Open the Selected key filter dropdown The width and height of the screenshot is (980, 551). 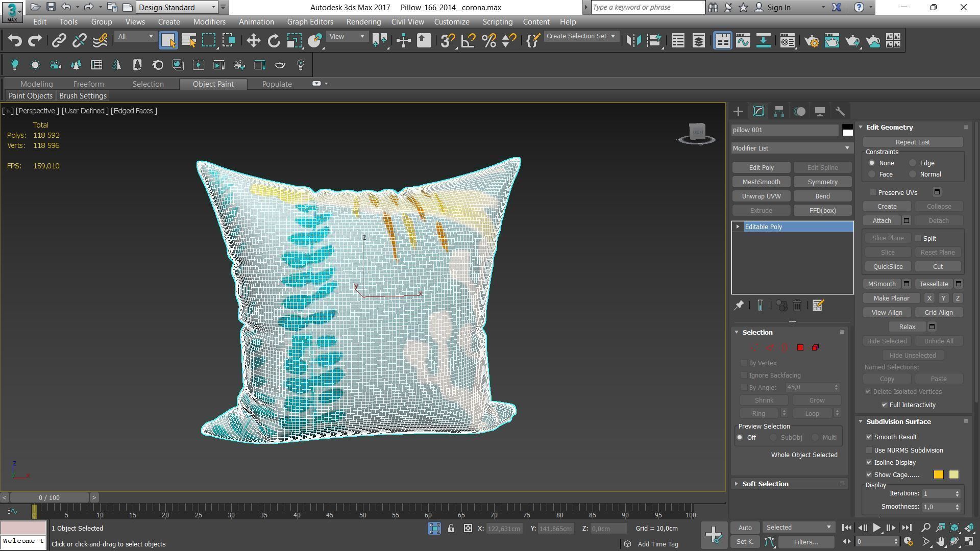coord(798,528)
